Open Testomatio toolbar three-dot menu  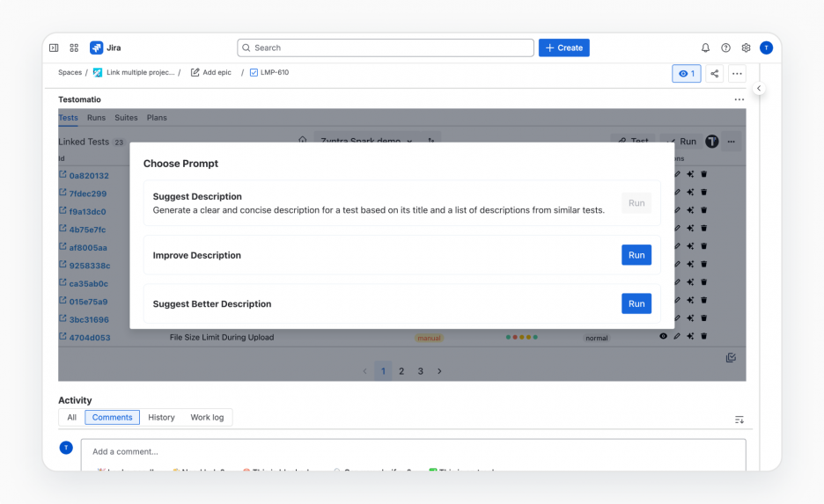point(731,142)
